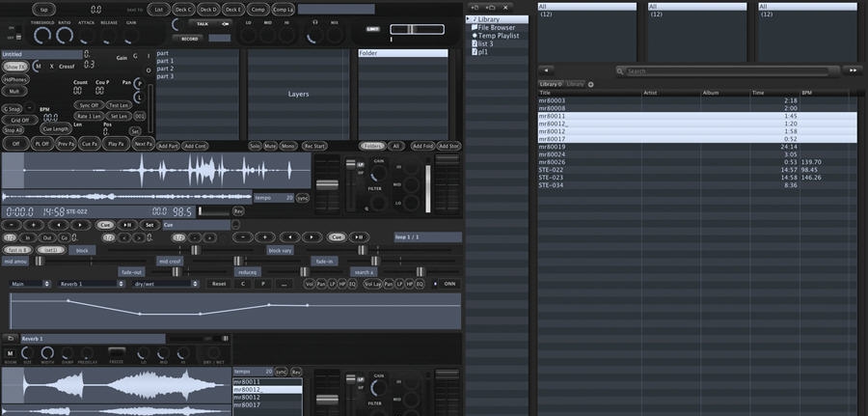This screenshot has height=416, width=868.
Task: Click the tap tempo button
Action: 43,10
